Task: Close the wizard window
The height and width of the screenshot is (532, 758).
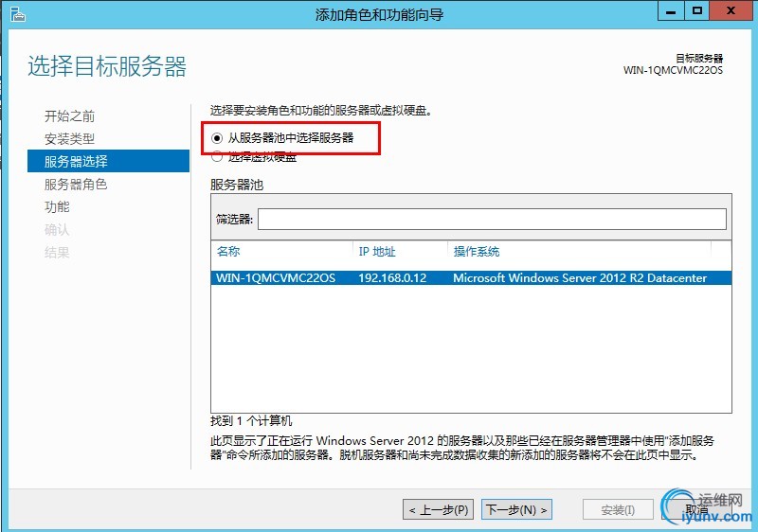Action: 731,11
